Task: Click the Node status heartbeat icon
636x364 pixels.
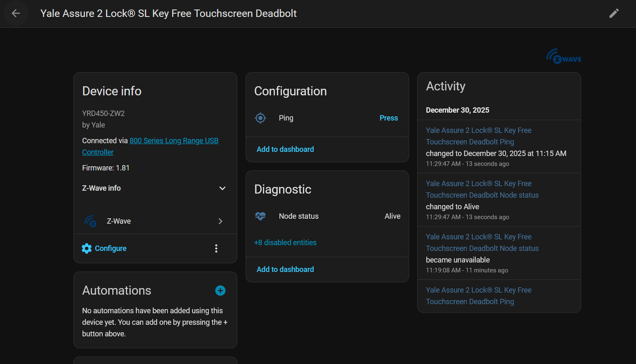Action: point(260,216)
